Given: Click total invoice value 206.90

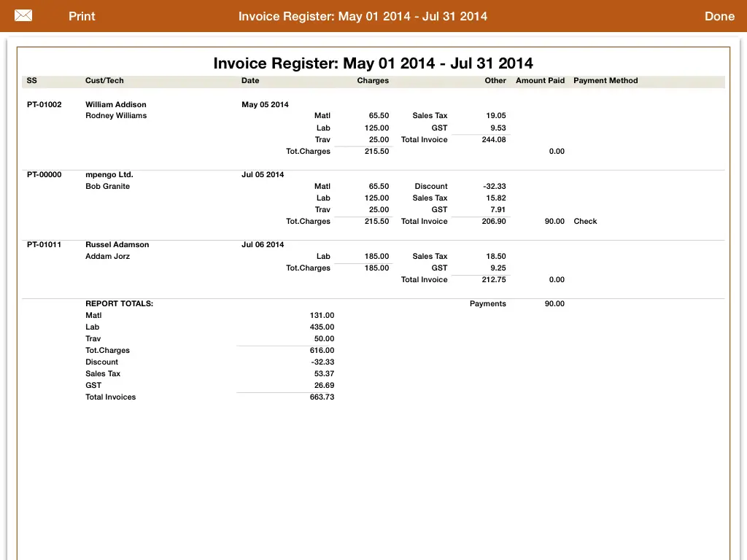Looking at the screenshot, I should coord(494,221).
